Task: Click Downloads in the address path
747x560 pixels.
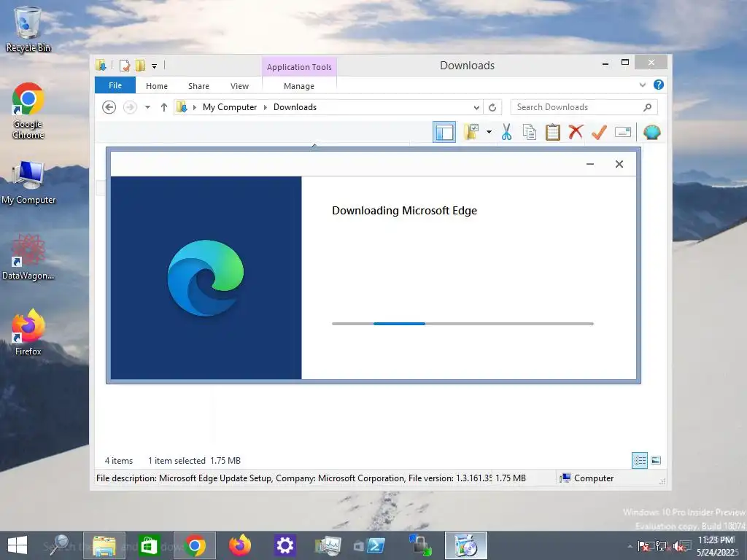Action: point(295,107)
